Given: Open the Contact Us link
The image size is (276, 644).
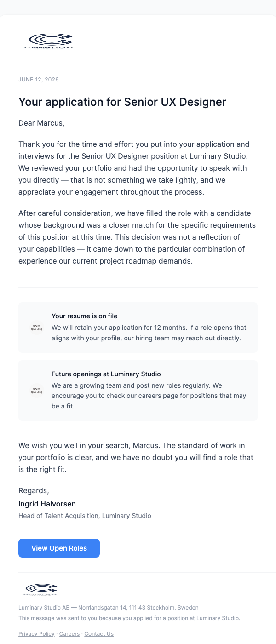Looking at the screenshot, I should pos(98,633).
